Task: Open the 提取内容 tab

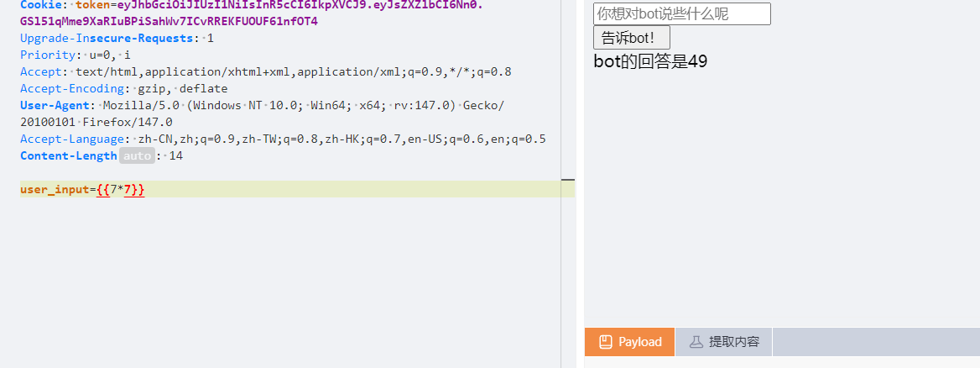Action: pyautogui.click(x=724, y=342)
